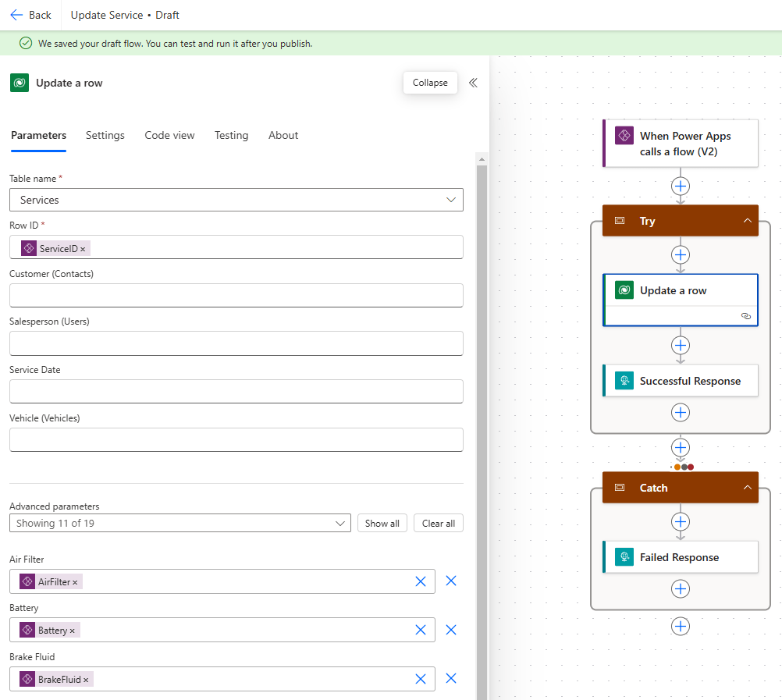Screen dimensions: 782x700
Task: Clear the Battery field value
Action: pos(421,630)
